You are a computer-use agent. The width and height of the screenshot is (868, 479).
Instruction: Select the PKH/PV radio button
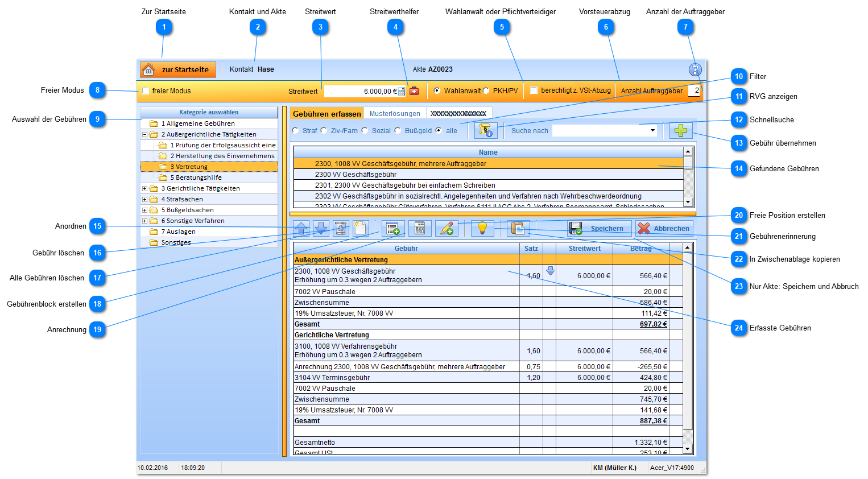click(486, 91)
